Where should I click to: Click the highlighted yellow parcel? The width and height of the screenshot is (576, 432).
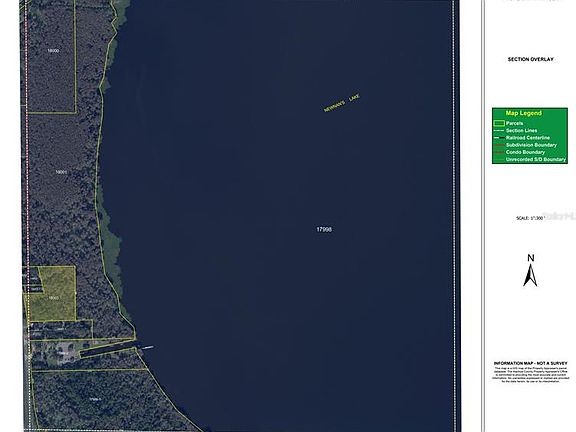click(x=53, y=294)
